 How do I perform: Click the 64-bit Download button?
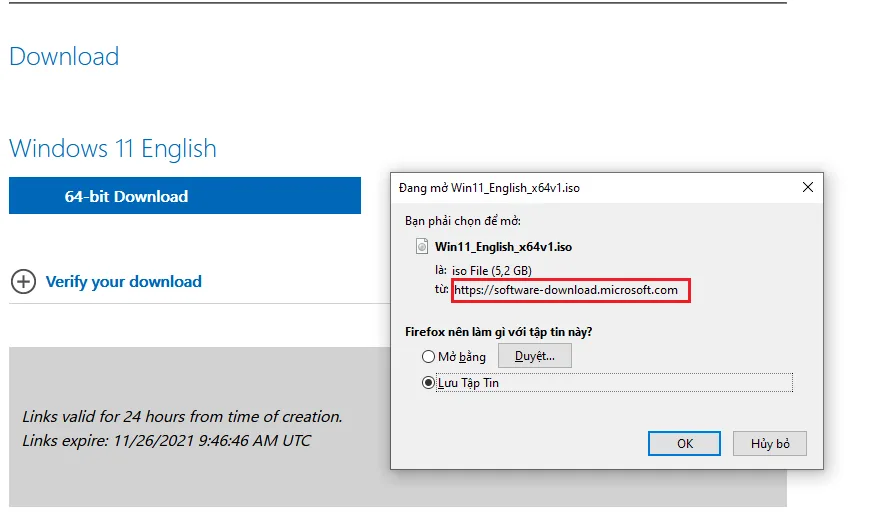click(184, 196)
